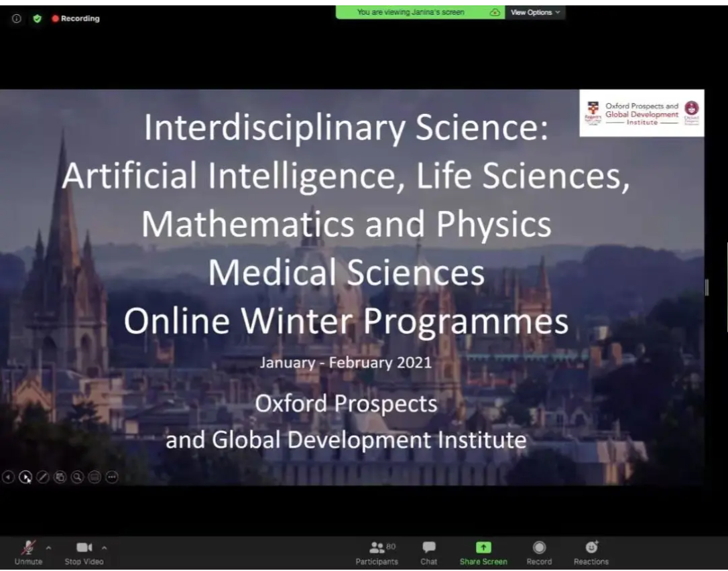Image resolution: width=728 pixels, height=571 pixels.
Task: Stop the video camera
Action: point(84,553)
